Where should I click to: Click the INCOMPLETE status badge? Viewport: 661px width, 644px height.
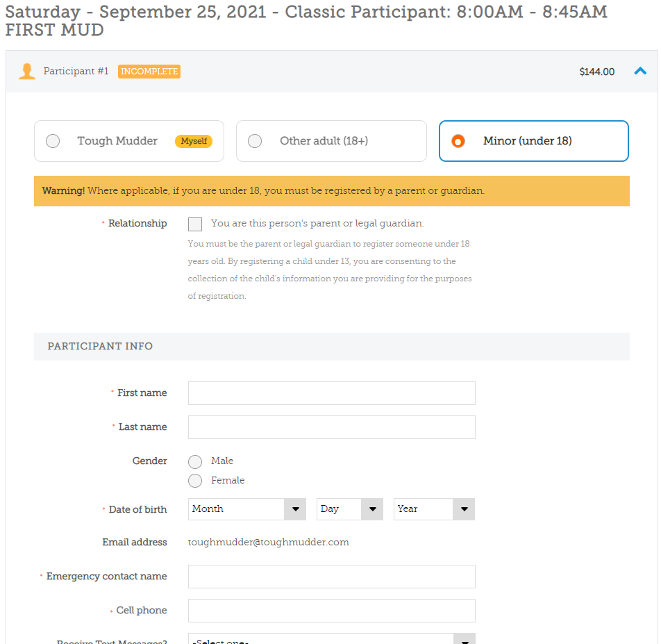[149, 72]
